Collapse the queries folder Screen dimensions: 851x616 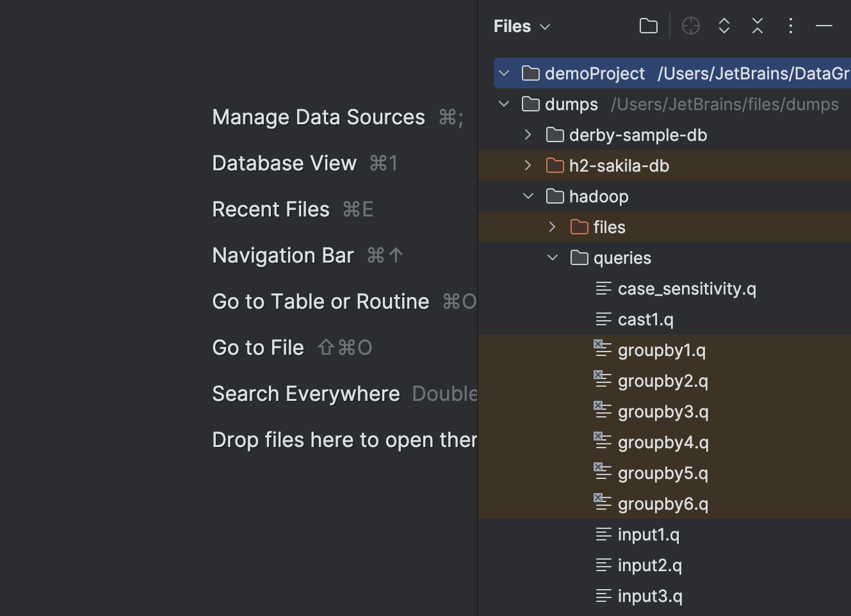pos(552,257)
